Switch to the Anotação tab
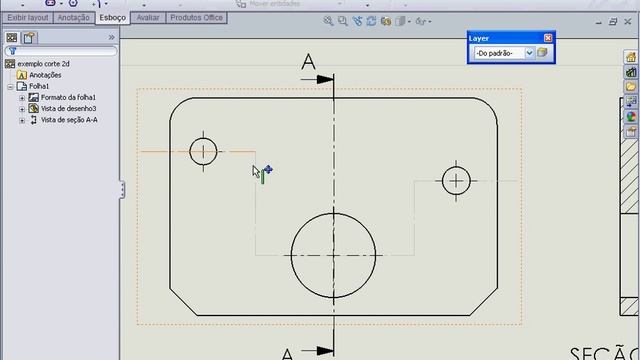640x360 pixels. coord(73,18)
